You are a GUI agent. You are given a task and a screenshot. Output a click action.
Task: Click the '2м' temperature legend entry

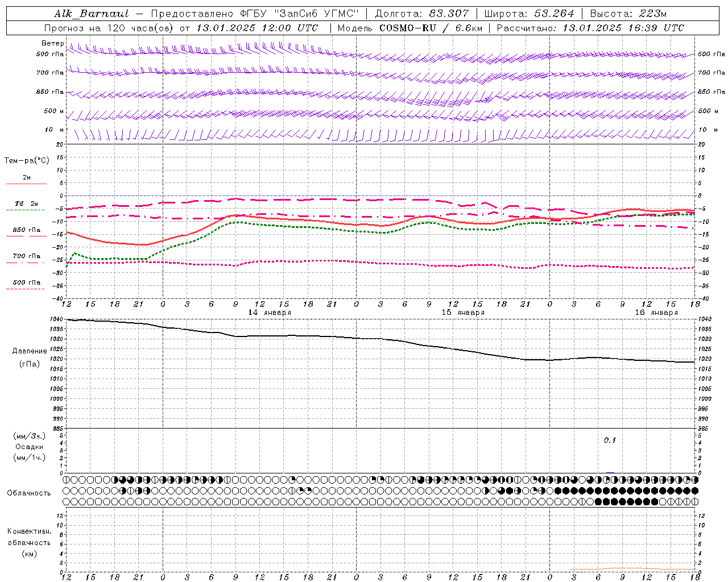[x=27, y=178]
